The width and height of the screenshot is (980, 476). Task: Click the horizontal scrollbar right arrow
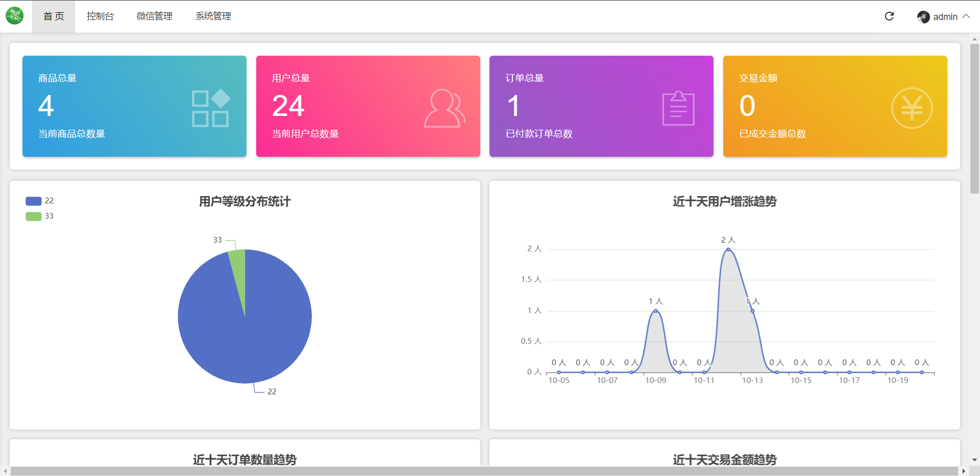pos(964,471)
